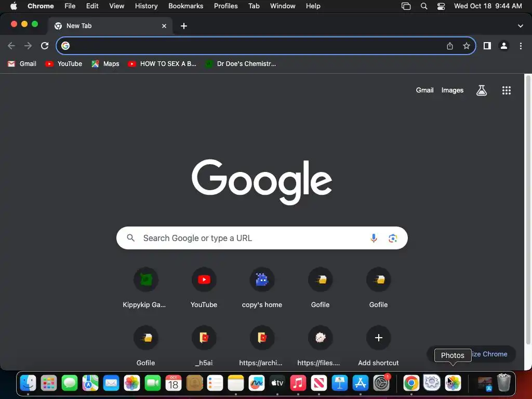
Task: Open Search Labs flask icon
Action: [x=482, y=90]
